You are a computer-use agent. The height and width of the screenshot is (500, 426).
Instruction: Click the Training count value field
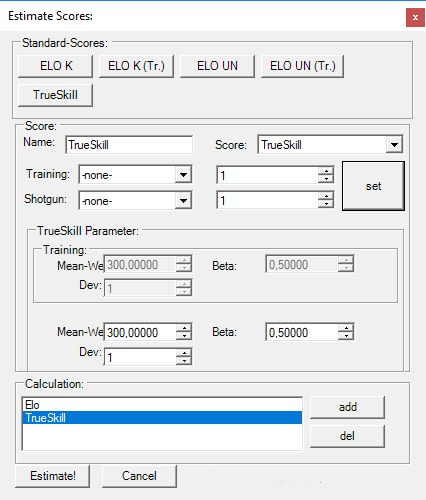pyautogui.click(x=268, y=175)
